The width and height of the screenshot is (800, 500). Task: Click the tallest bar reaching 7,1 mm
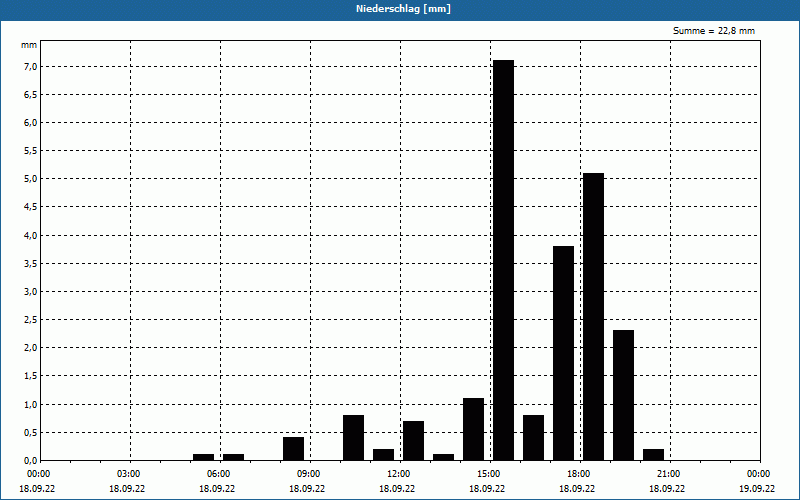(504, 260)
